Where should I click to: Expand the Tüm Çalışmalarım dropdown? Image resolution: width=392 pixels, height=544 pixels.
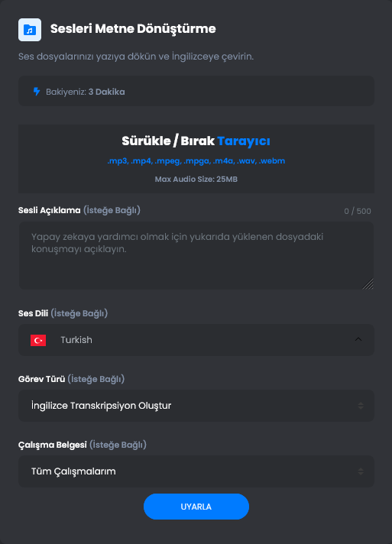tap(196, 471)
